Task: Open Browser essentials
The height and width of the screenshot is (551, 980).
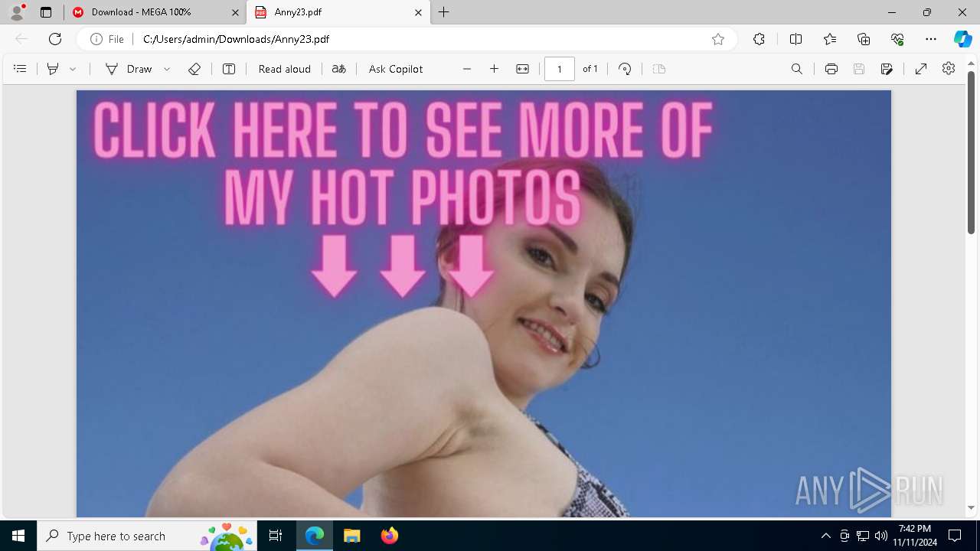Action: pos(897,39)
